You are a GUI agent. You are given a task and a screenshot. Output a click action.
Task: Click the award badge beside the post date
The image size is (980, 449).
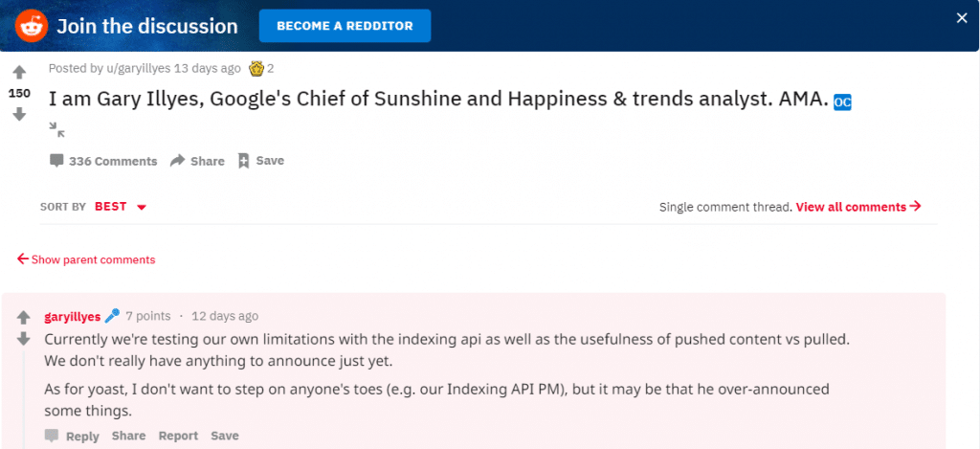pyautogui.click(x=256, y=68)
